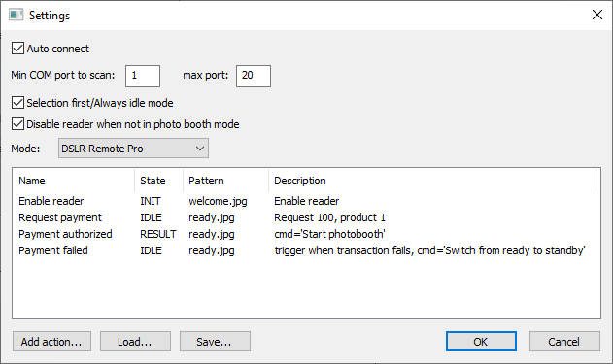613x364 pixels.
Task: Open the Mode dropdown showing DSLR Remote Pro
Action: (133, 149)
